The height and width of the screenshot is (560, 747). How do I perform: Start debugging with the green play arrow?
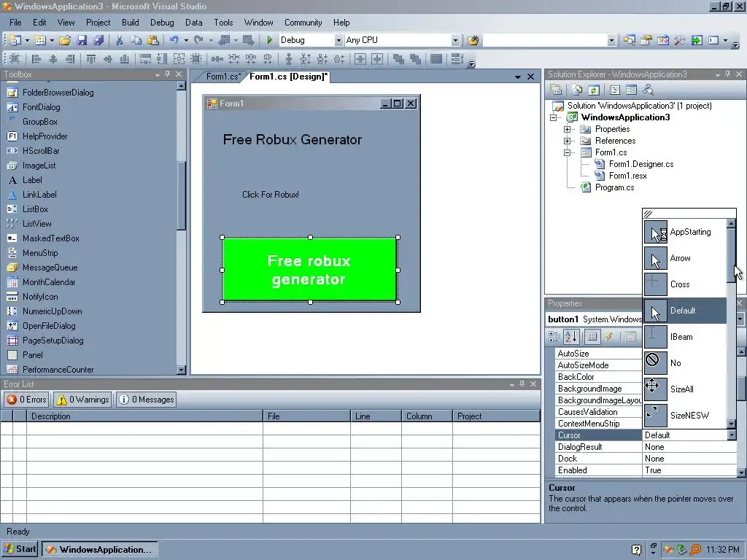270,41
